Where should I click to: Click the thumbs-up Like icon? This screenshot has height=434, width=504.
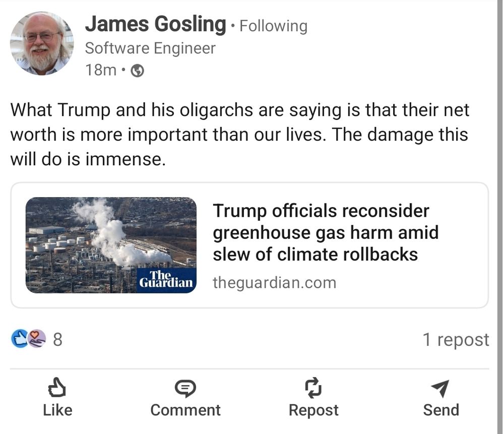pyautogui.click(x=57, y=388)
